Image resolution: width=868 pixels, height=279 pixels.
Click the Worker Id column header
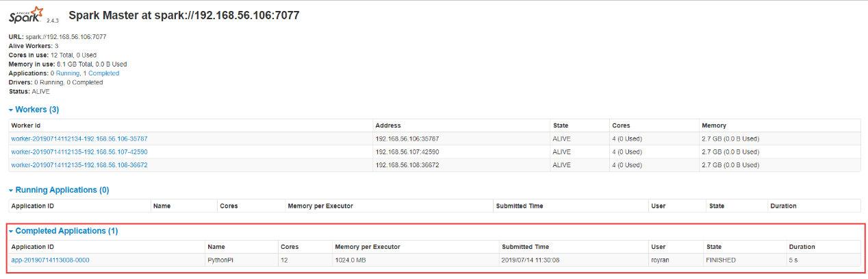(26, 125)
